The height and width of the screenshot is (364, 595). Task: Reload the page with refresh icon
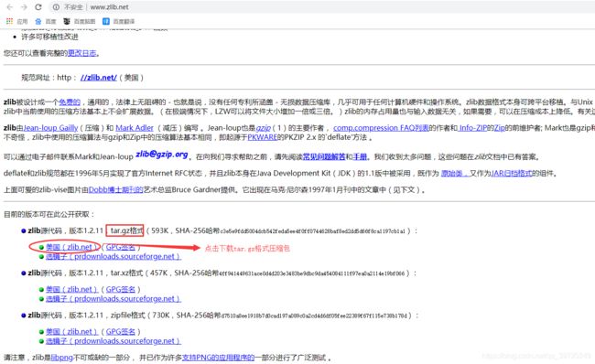38,6
